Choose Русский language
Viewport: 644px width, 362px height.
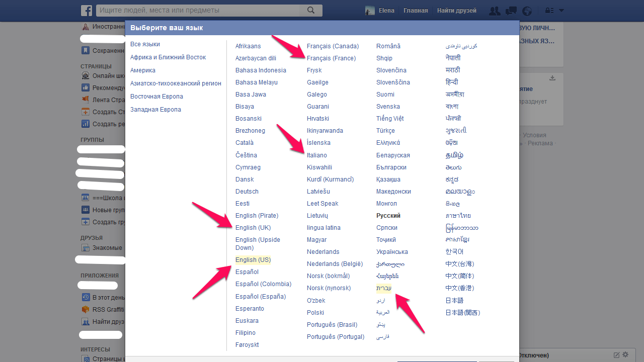click(388, 216)
